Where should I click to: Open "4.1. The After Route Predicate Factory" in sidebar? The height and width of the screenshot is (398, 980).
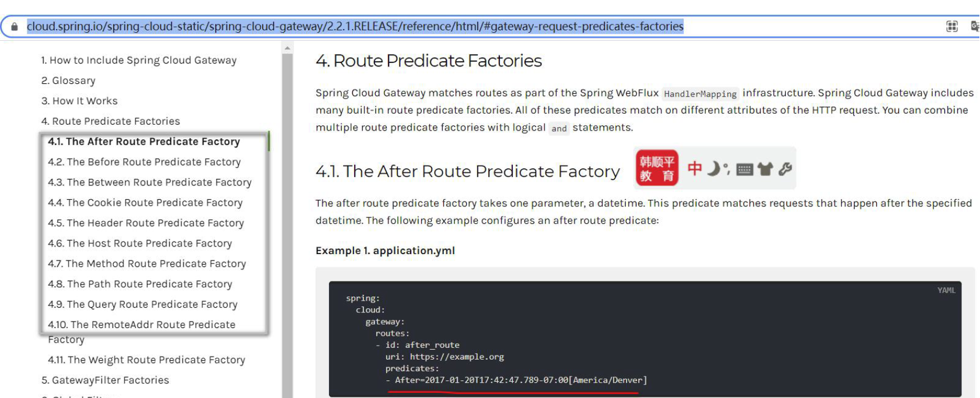[144, 142]
